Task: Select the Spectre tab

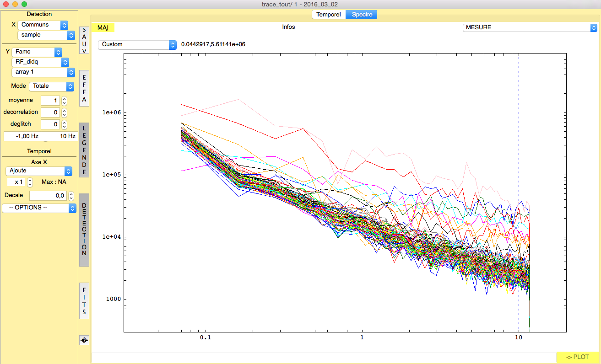Action: point(362,15)
